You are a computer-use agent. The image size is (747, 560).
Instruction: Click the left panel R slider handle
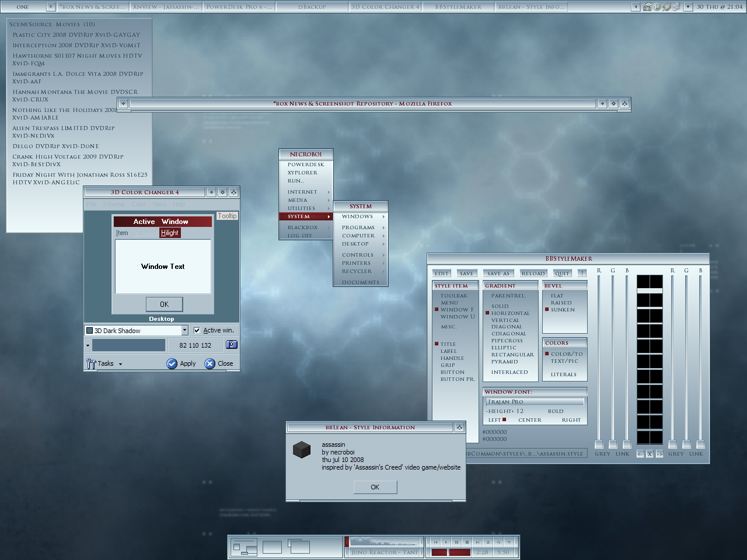(599, 444)
